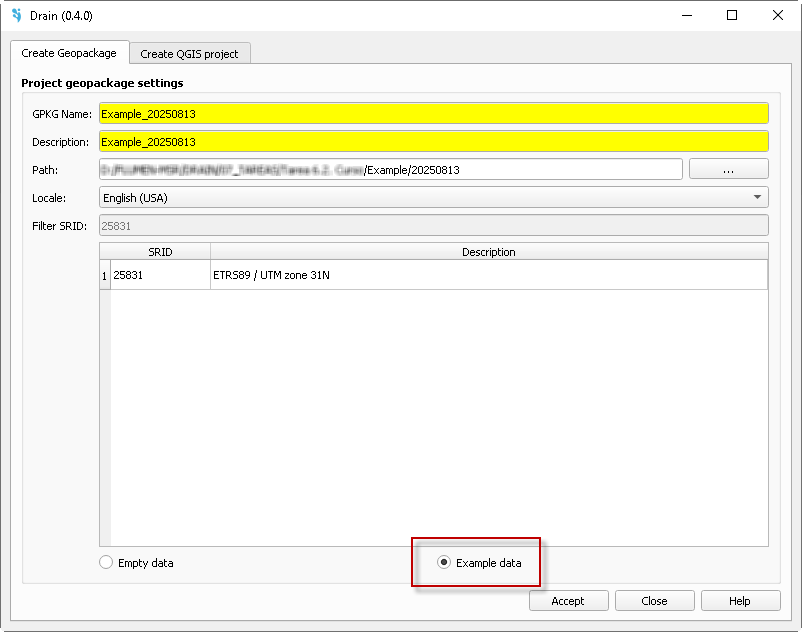The width and height of the screenshot is (802, 632).
Task: Select the 25831 SRID table cell
Action: [160, 275]
